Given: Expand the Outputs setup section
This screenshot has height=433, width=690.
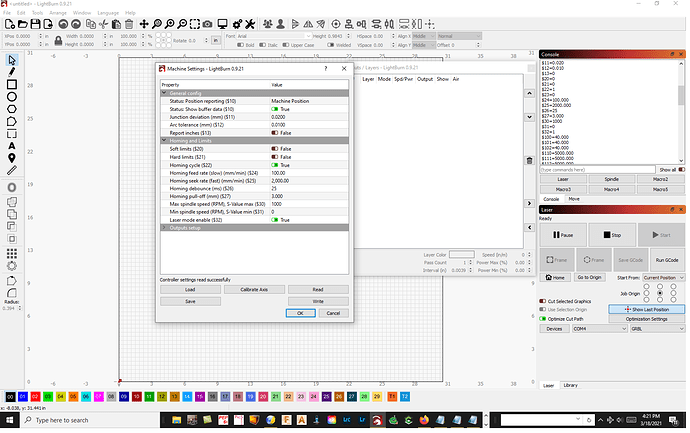Looking at the screenshot, I should pyautogui.click(x=164, y=228).
